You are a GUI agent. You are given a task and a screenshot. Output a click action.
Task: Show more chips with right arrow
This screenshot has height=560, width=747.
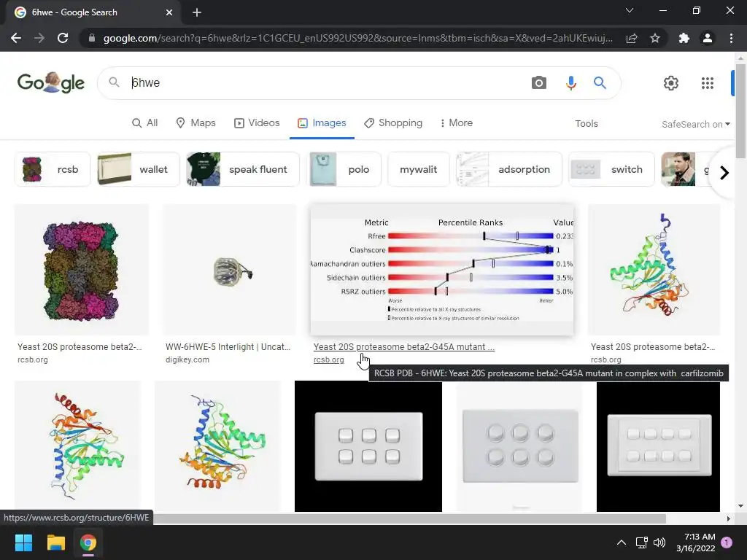pos(724,172)
